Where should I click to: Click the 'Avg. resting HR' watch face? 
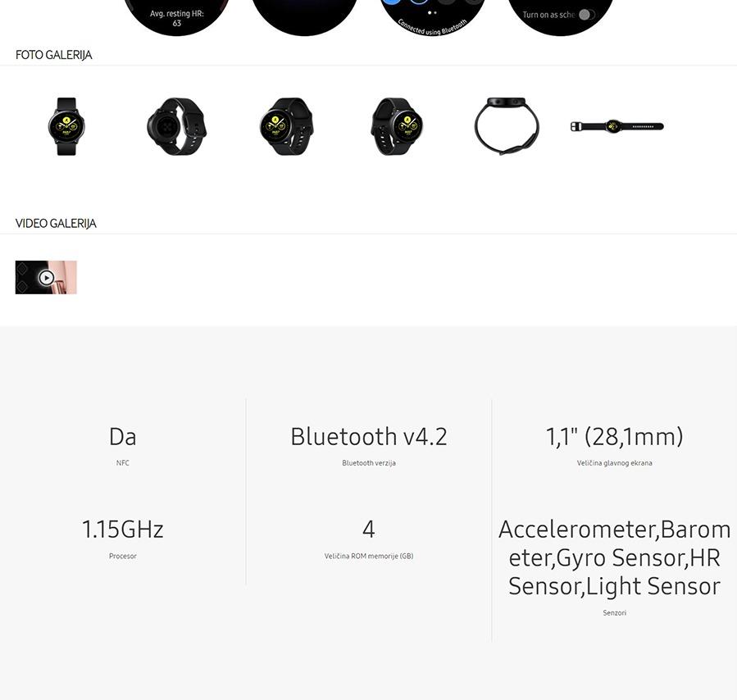177,16
